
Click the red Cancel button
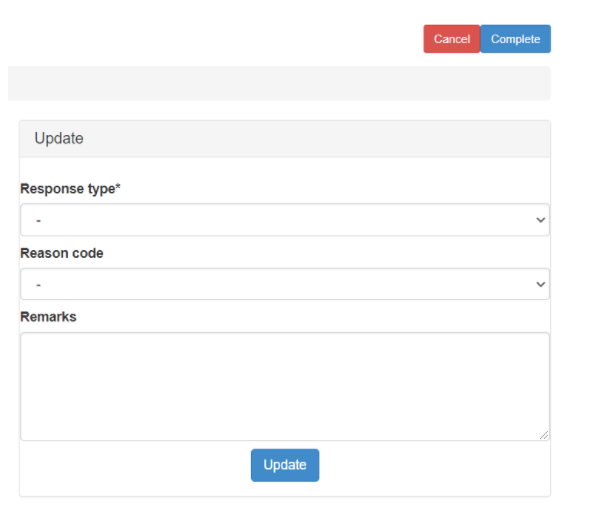tap(452, 39)
